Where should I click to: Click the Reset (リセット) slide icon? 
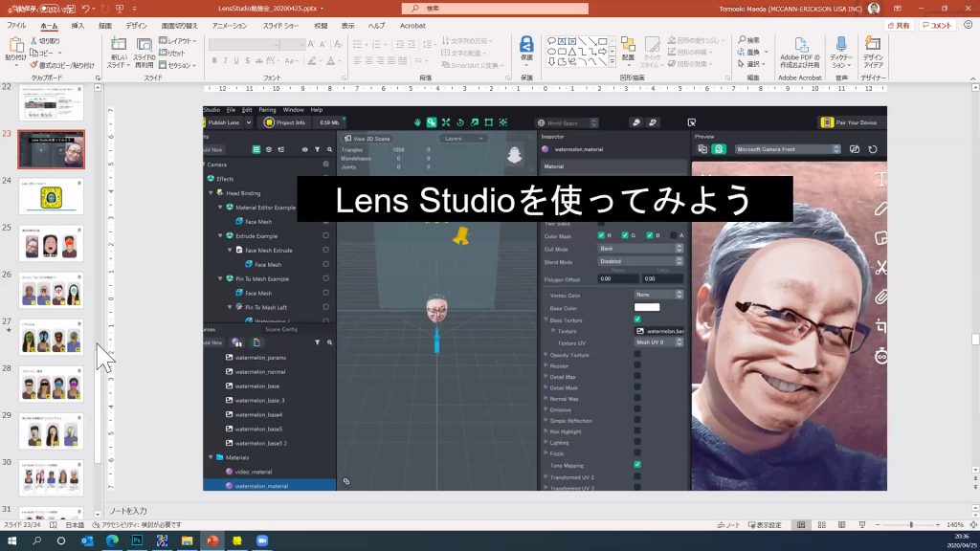pos(163,54)
